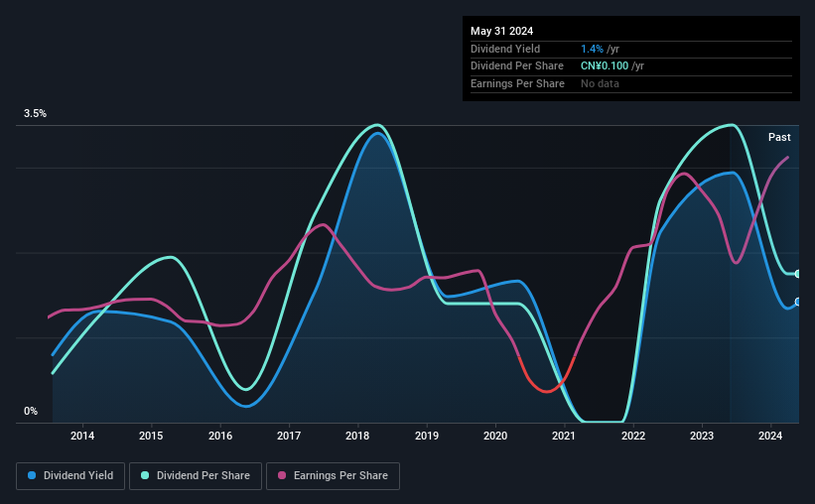The image size is (815, 504).
Task: Toggle the Earnings Per Share legend button
Action: coord(333,476)
